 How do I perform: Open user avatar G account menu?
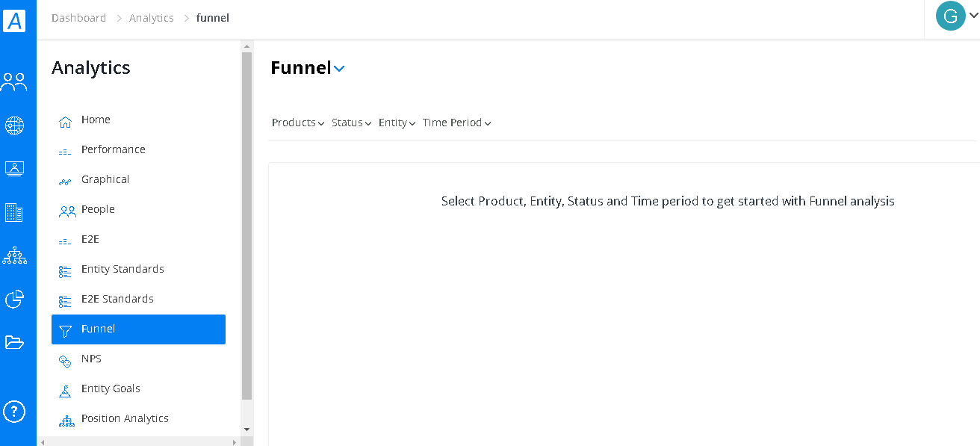click(x=956, y=16)
